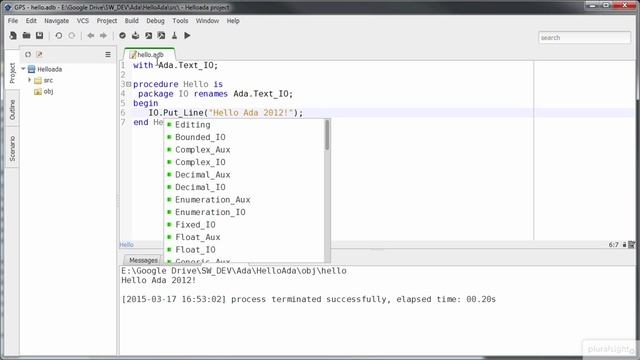640x360 pixels.
Task: Run the program with the play icon
Action: click(x=187, y=36)
